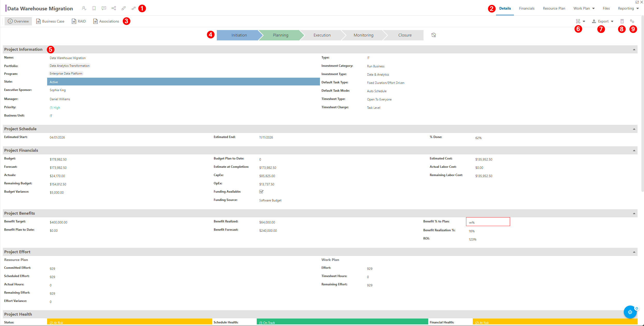Open the blue chat assistant button
Image resolution: width=644 pixels, height=326 pixels.
pyautogui.click(x=630, y=312)
